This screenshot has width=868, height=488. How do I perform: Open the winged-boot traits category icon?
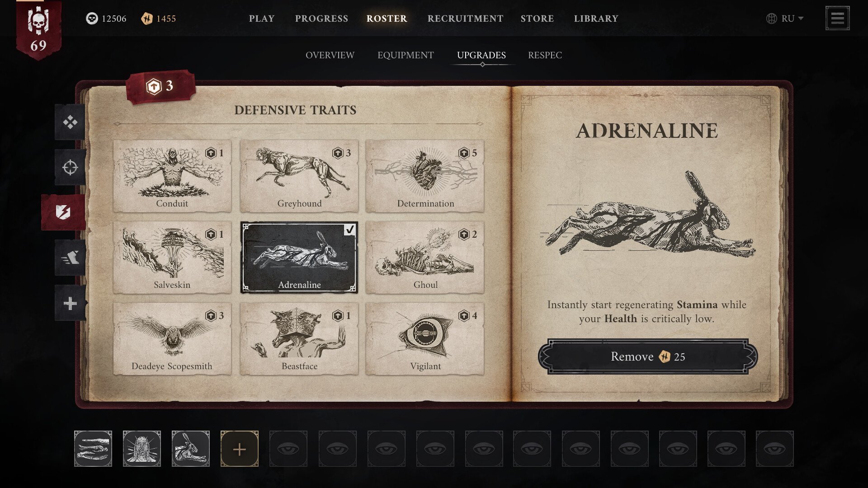click(x=70, y=258)
